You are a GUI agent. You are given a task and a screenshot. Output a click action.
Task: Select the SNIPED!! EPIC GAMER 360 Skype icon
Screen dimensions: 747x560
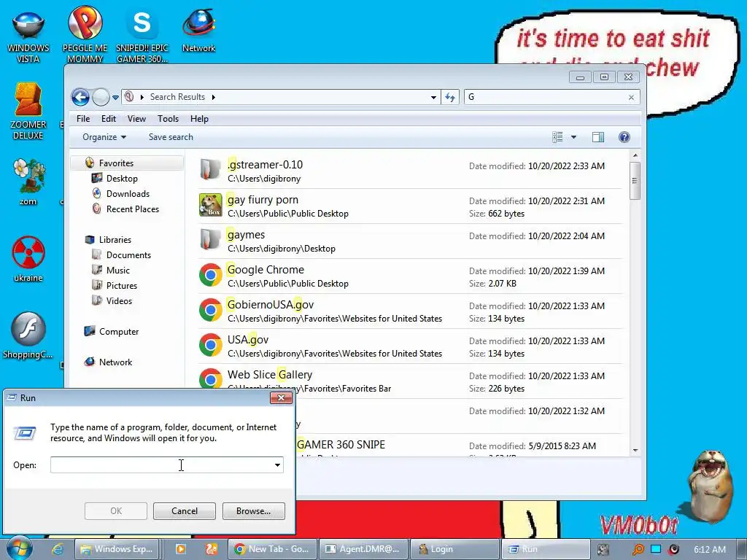[x=142, y=36]
